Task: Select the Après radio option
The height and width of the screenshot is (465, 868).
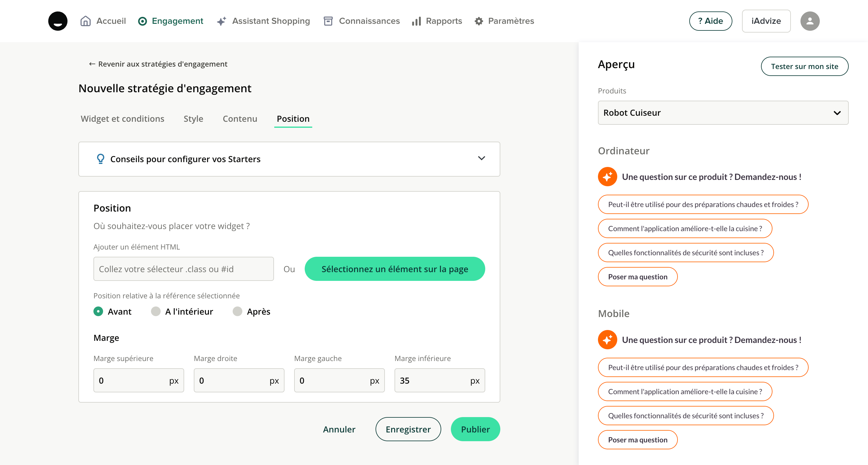Action: click(237, 311)
